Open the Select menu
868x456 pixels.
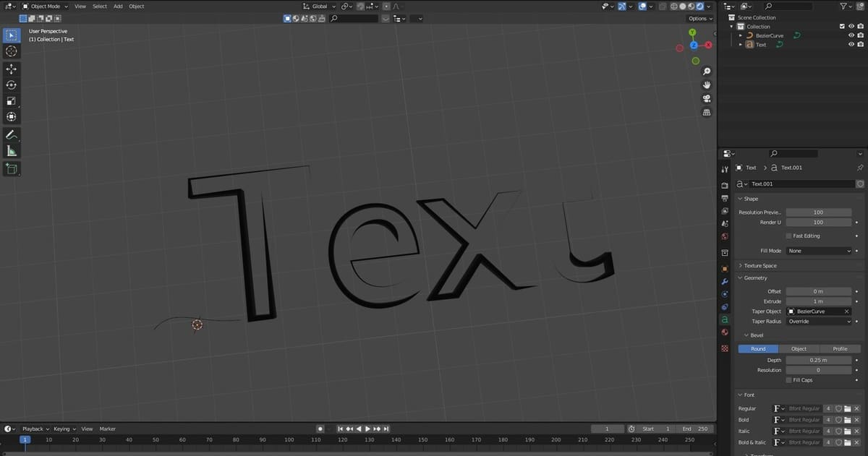coord(100,6)
